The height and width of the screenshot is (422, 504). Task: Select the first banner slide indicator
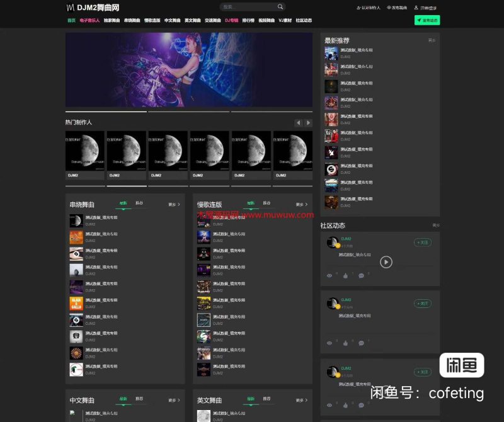coord(106,112)
